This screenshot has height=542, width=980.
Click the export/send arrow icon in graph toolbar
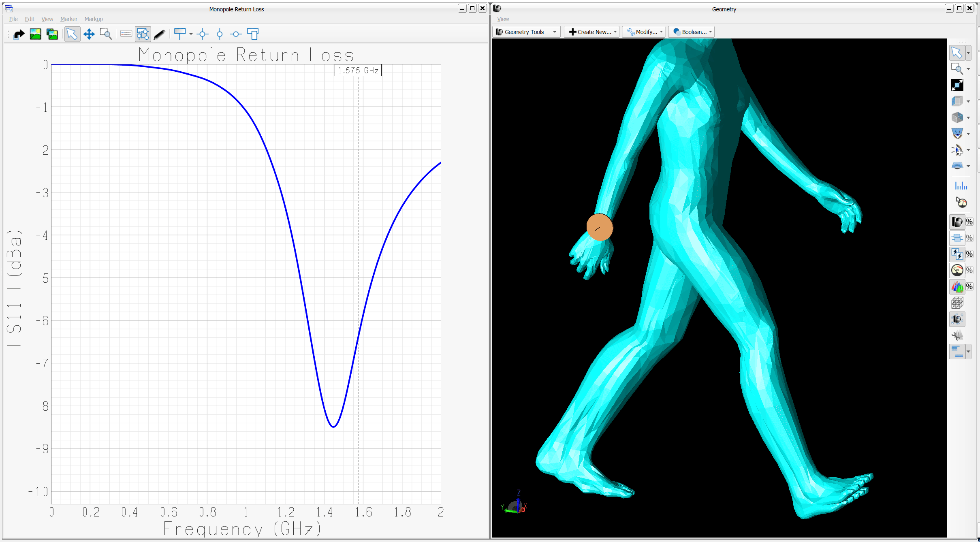pos(19,34)
